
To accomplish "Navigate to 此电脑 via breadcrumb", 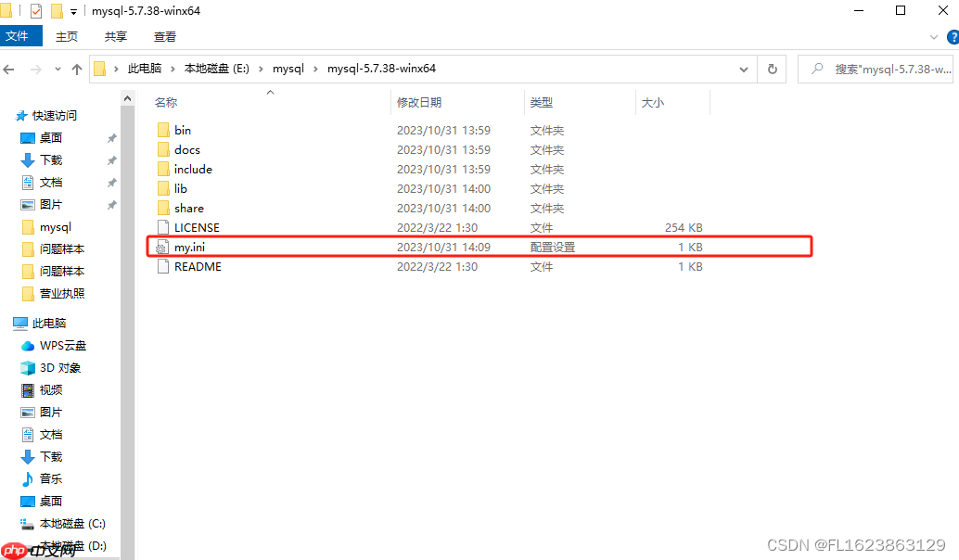I will [144, 68].
